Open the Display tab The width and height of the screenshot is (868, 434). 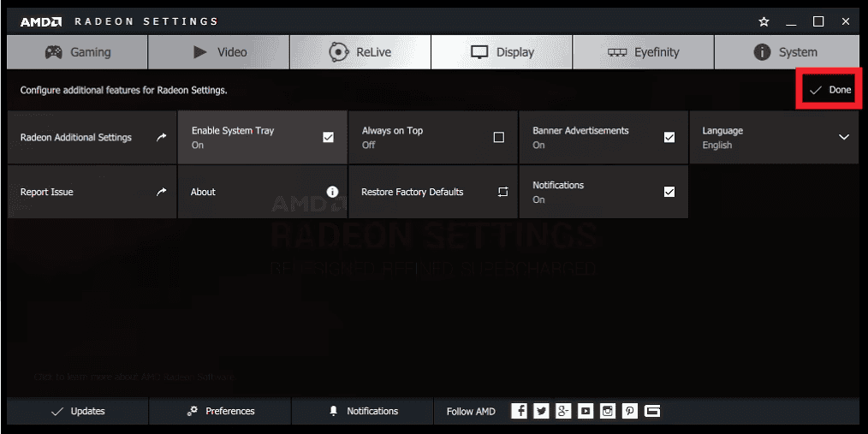coord(502,52)
